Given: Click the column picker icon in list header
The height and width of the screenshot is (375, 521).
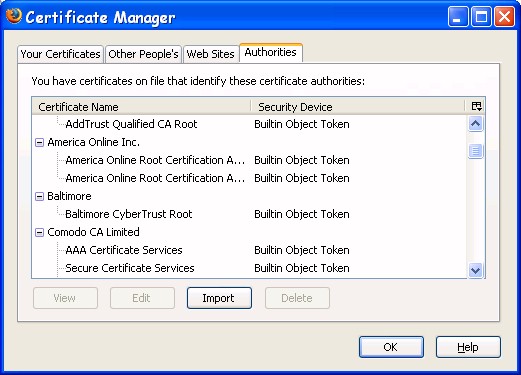Looking at the screenshot, I should [476, 106].
